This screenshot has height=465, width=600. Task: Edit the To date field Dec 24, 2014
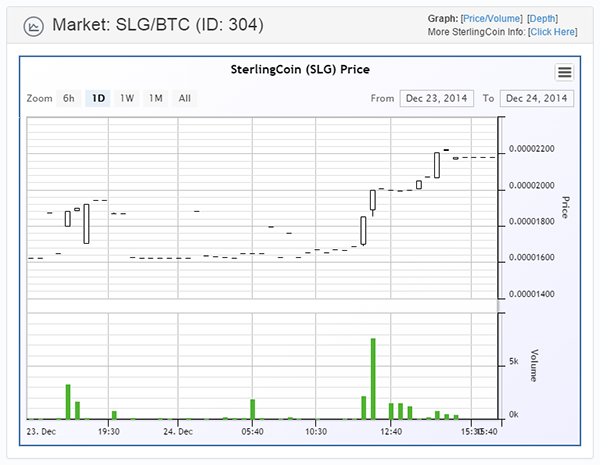tap(536, 98)
